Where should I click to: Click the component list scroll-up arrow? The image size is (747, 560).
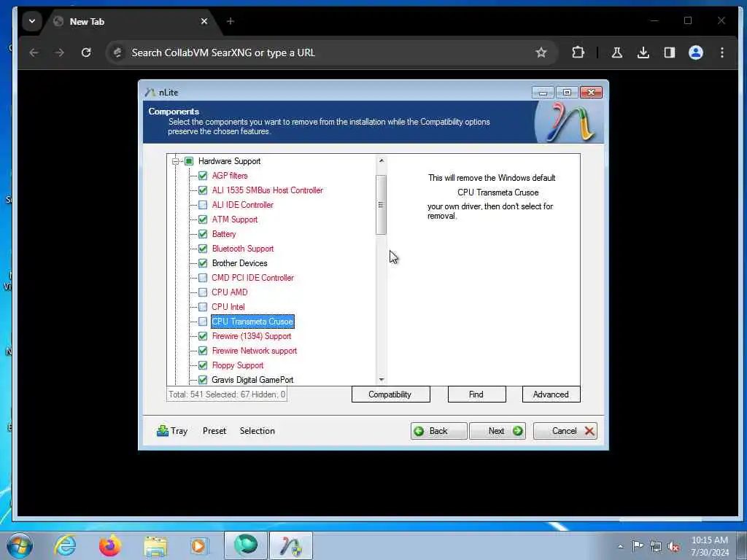[x=381, y=161]
